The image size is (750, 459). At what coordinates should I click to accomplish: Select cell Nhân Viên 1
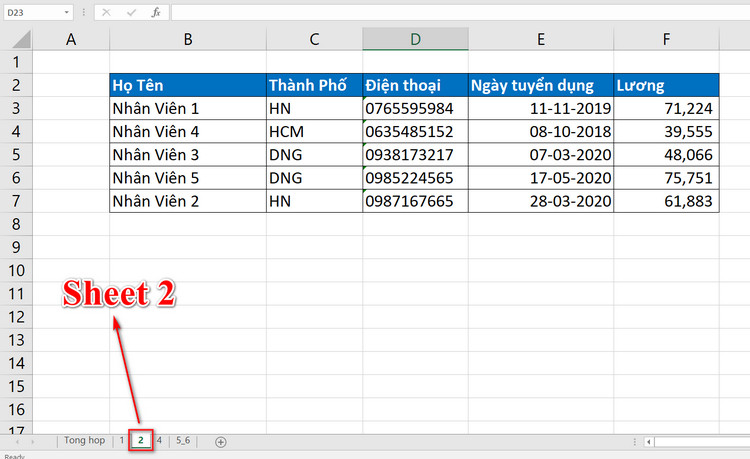188,109
